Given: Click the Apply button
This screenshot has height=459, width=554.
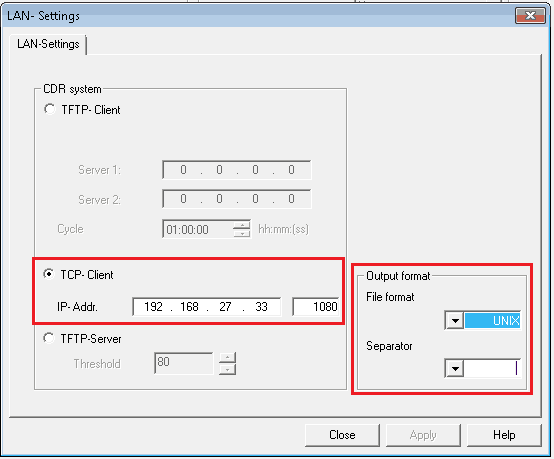Looking at the screenshot, I should tap(423, 435).
